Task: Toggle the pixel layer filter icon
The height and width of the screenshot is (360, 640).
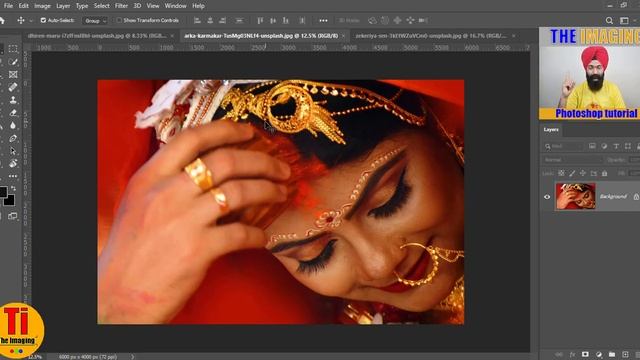Action: click(x=592, y=146)
